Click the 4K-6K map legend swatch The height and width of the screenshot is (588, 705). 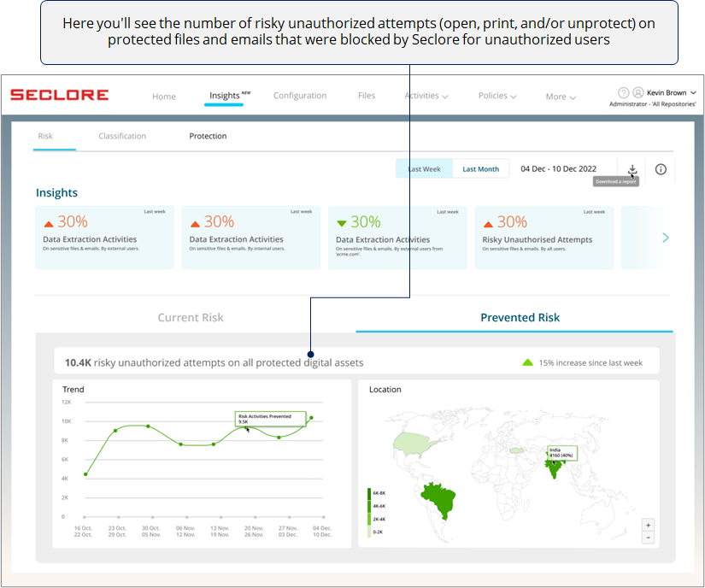coord(369,506)
